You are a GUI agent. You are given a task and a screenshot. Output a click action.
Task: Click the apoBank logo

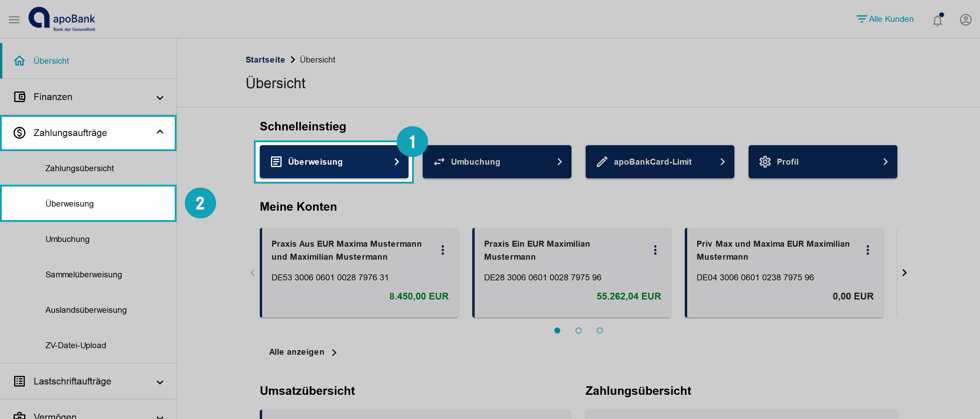tap(62, 19)
